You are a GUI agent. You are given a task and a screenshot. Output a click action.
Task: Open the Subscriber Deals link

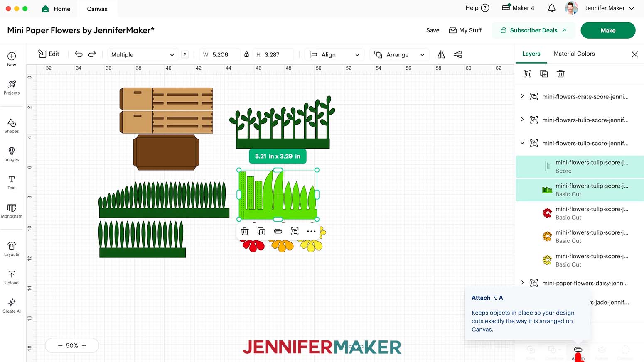click(x=533, y=30)
